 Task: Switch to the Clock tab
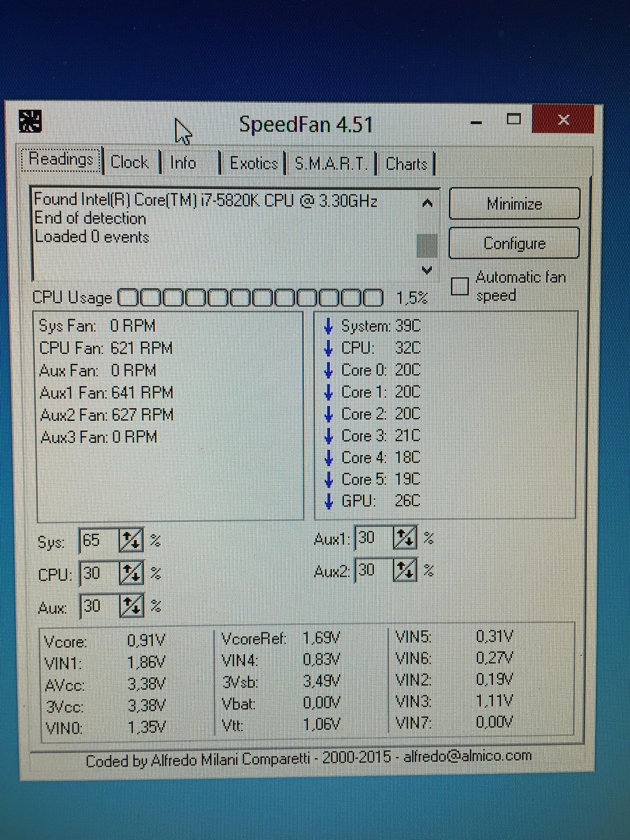point(130,163)
